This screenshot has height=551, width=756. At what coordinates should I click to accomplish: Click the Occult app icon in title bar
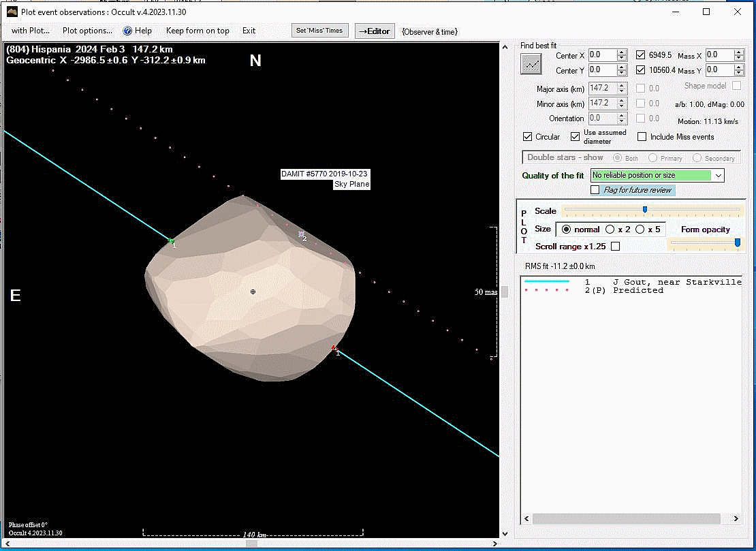[12, 12]
